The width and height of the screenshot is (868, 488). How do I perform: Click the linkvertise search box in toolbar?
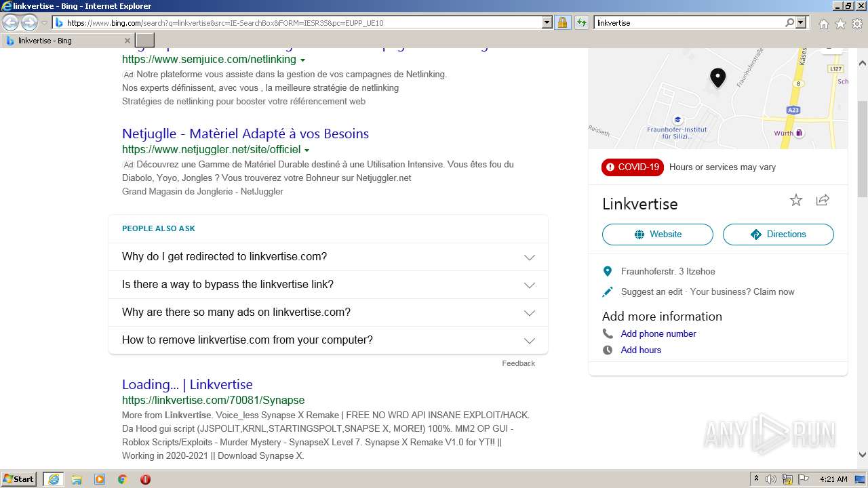click(x=689, y=22)
